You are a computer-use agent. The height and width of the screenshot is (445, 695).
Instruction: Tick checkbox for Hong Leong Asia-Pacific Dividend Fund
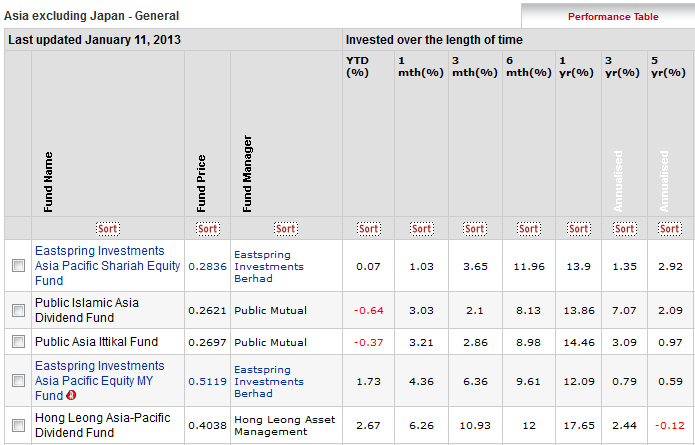(18, 425)
